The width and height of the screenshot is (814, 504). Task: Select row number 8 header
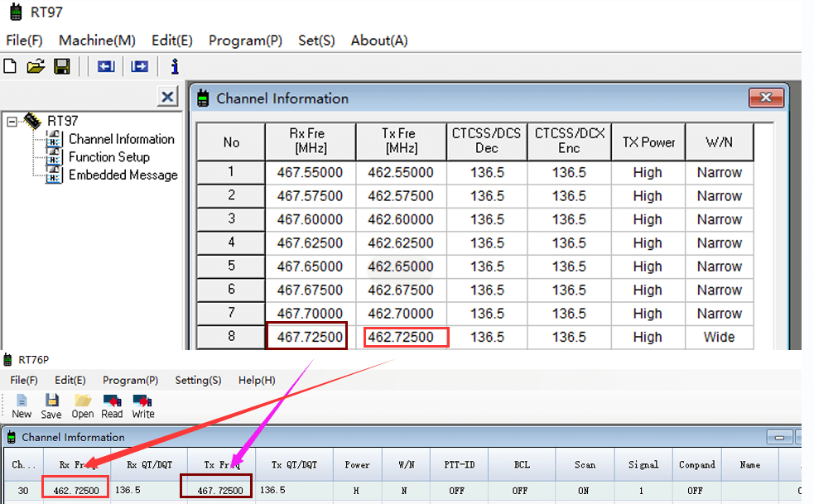tap(231, 337)
